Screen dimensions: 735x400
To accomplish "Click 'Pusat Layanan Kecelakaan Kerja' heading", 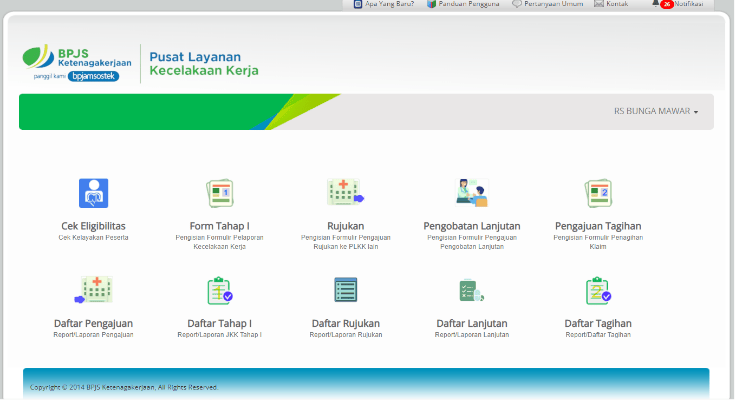I will pyautogui.click(x=204, y=63).
